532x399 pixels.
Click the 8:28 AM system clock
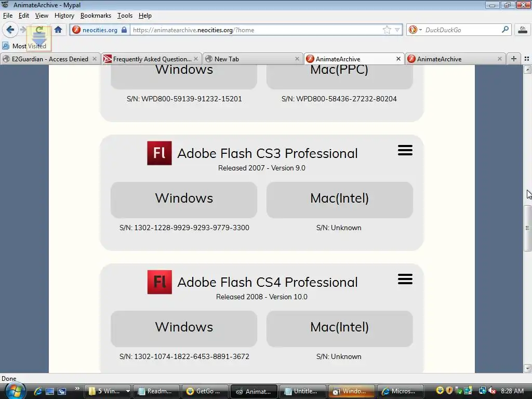(512, 391)
